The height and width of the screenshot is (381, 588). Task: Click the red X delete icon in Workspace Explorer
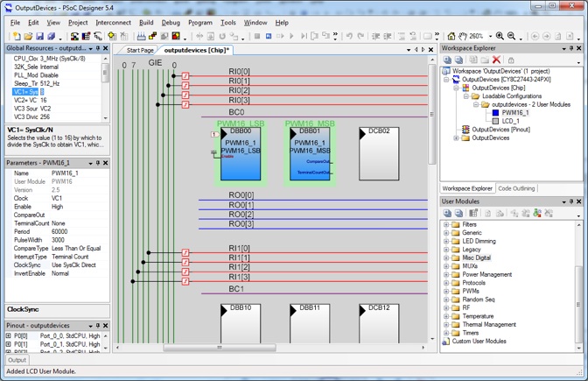click(496, 60)
